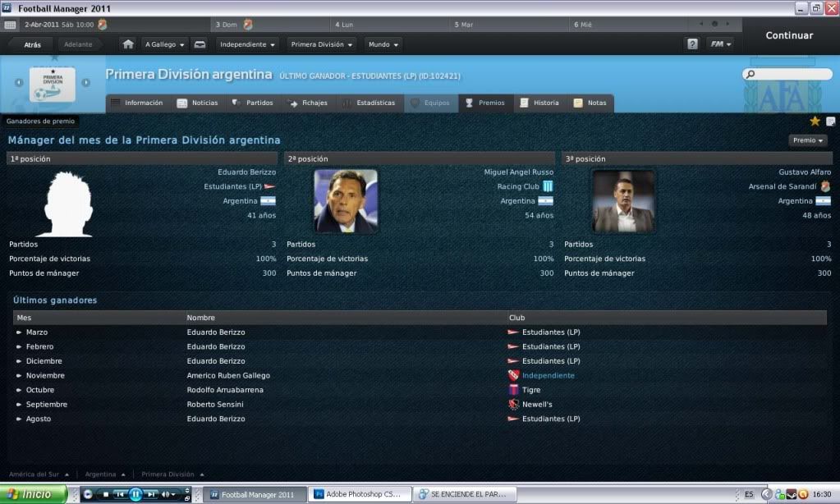The height and width of the screenshot is (504, 840).
Task: Click Arsenal de Sarandí badge icon
Action: click(825, 186)
